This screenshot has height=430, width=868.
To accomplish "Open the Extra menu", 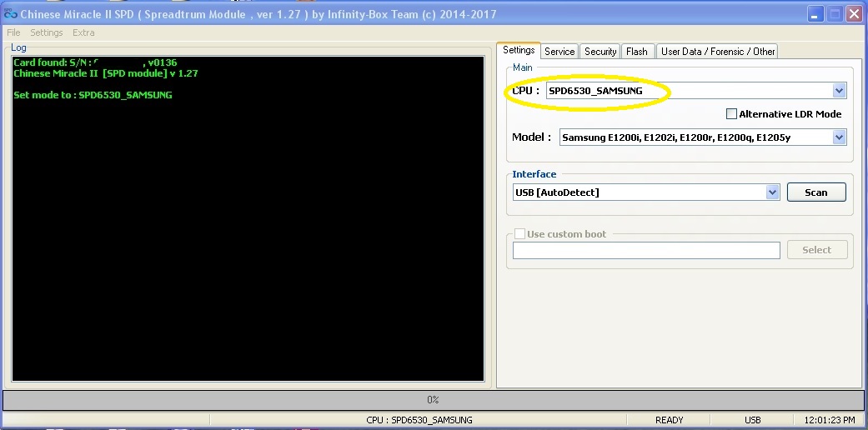I will click(x=83, y=32).
